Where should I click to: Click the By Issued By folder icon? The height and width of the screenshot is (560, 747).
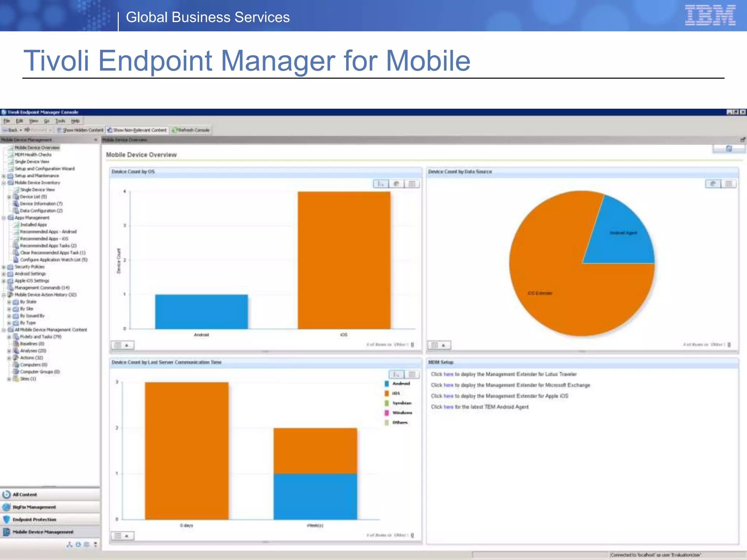click(16, 316)
